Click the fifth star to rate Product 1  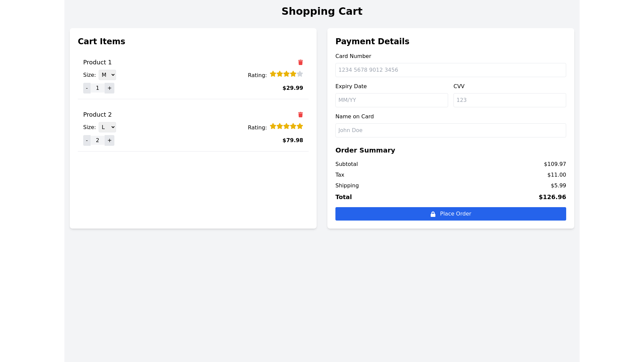(300, 74)
